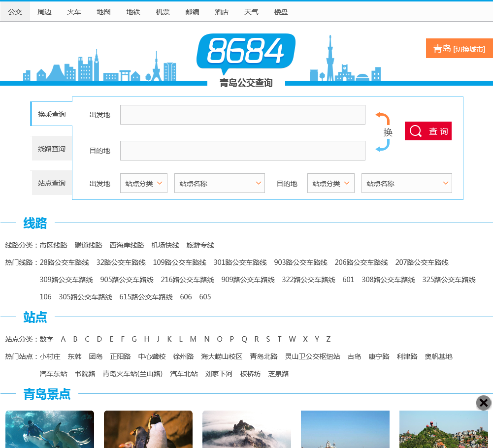Open the 605 route link
Screen dimensions: 493x448
coord(205,297)
